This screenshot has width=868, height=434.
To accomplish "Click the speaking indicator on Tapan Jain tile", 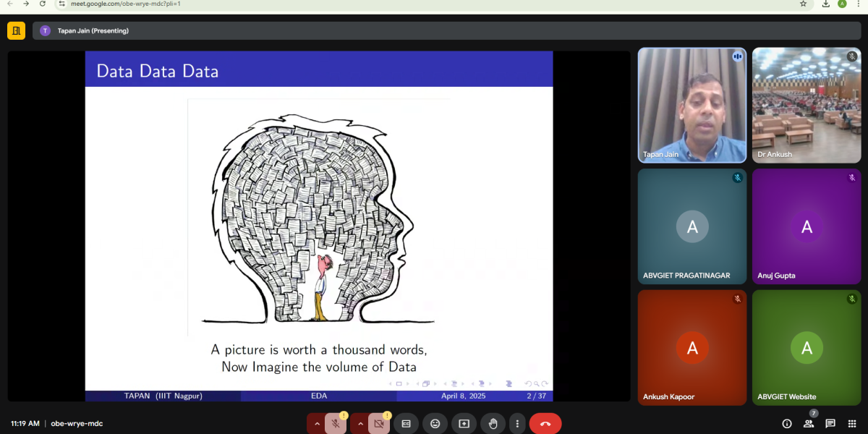I will [737, 56].
